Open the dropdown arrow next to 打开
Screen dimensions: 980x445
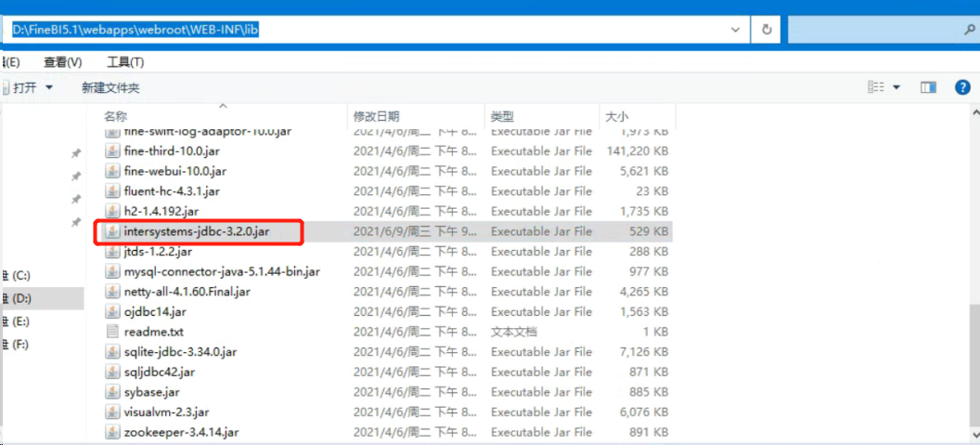tap(49, 87)
